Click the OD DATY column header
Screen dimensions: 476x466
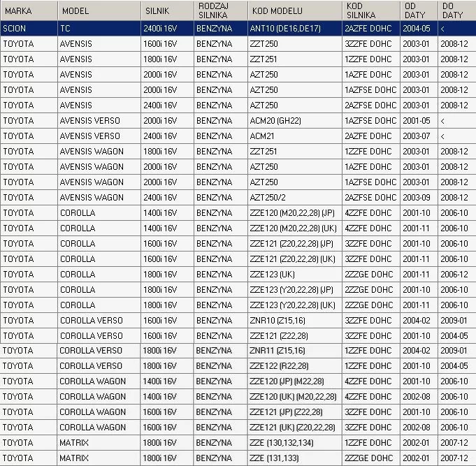[419, 10]
